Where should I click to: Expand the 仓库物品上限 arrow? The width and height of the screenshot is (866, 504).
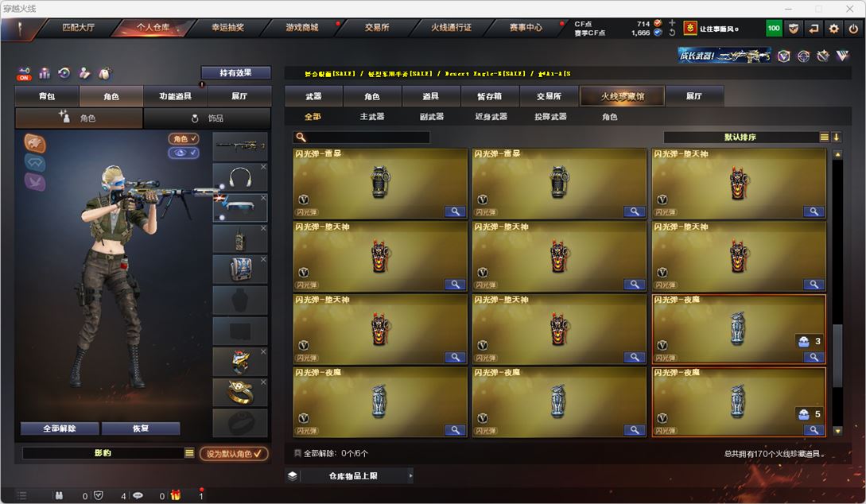tap(410, 476)
